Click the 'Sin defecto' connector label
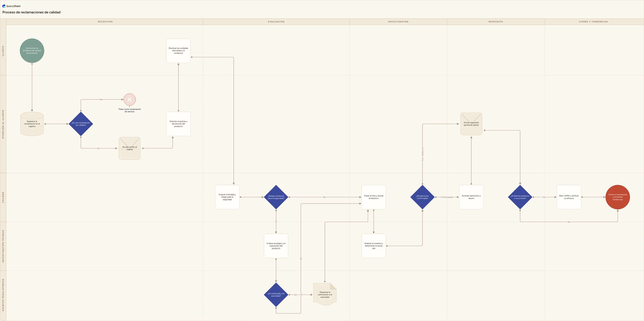Image resolution: width=644 pixels, height=321 pixels. 422,154
